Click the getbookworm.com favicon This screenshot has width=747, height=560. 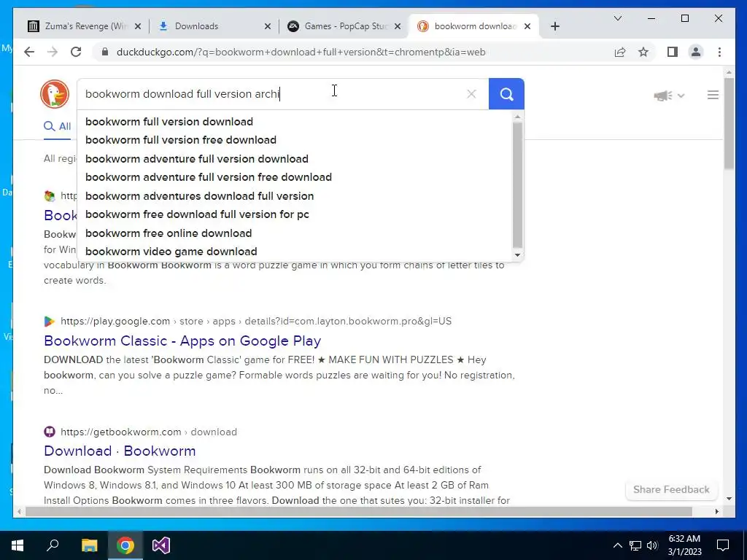click(50, 432)
